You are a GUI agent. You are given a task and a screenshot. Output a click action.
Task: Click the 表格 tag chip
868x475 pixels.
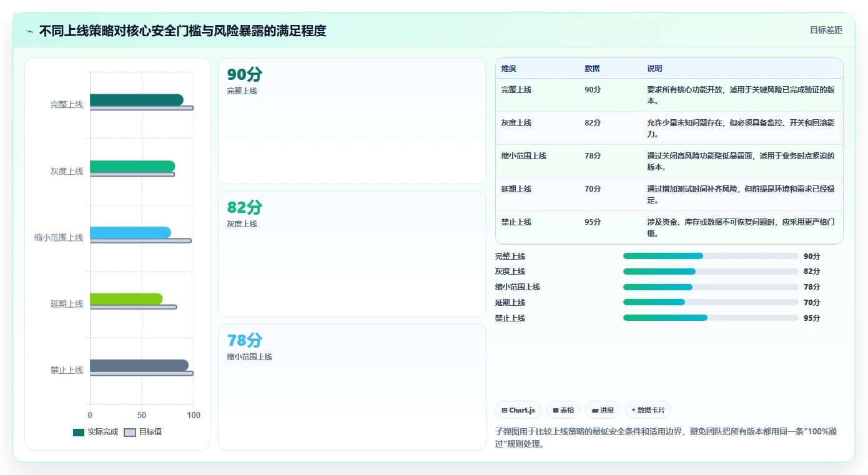(x=563, y=410)
